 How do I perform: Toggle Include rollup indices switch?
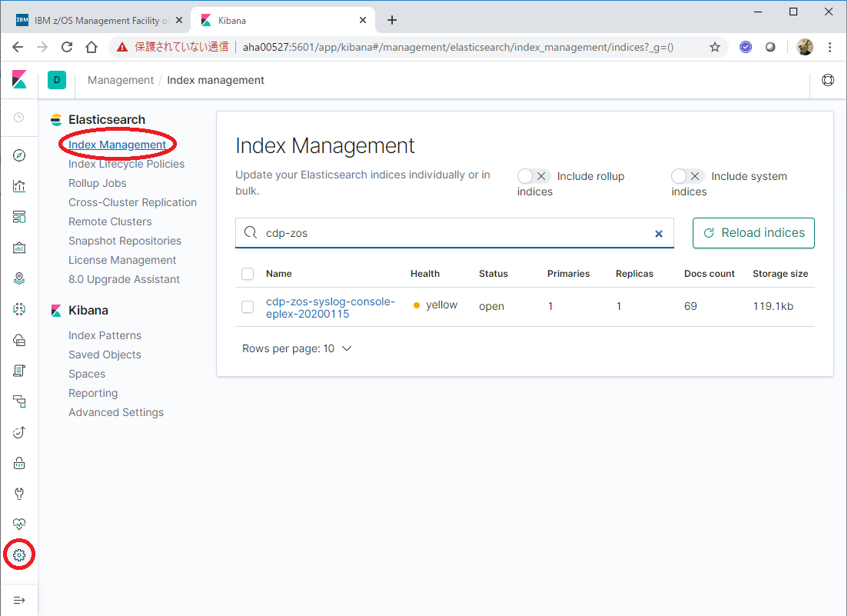coord(534,176)
